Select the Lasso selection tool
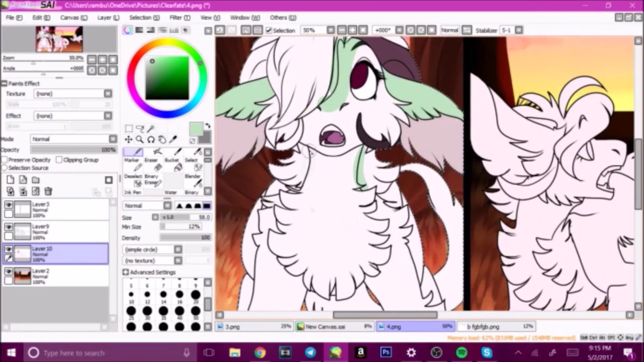 point(139,129)
